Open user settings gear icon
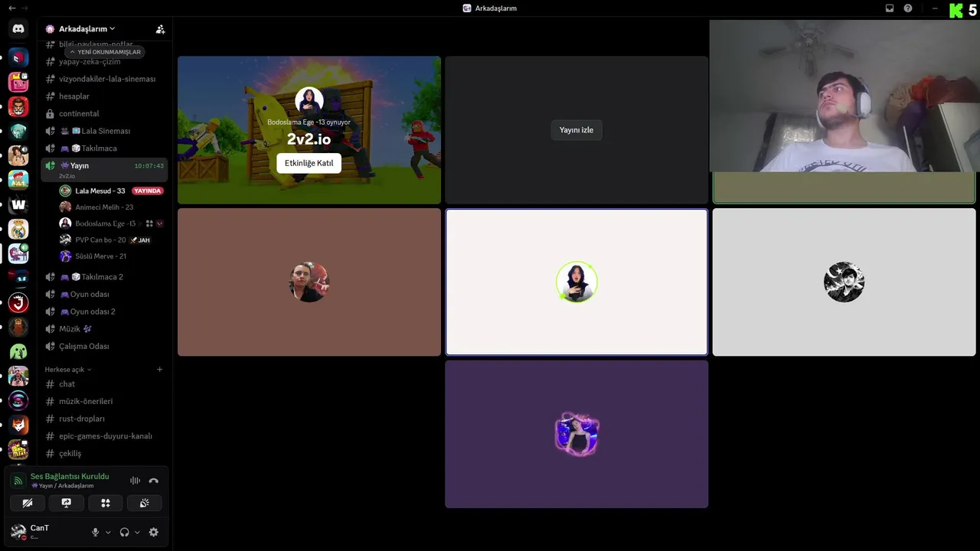980x551 pixels. 153,532
